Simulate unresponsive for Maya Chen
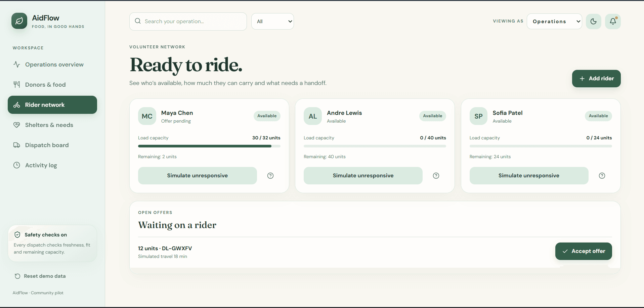 coord(198,176)
